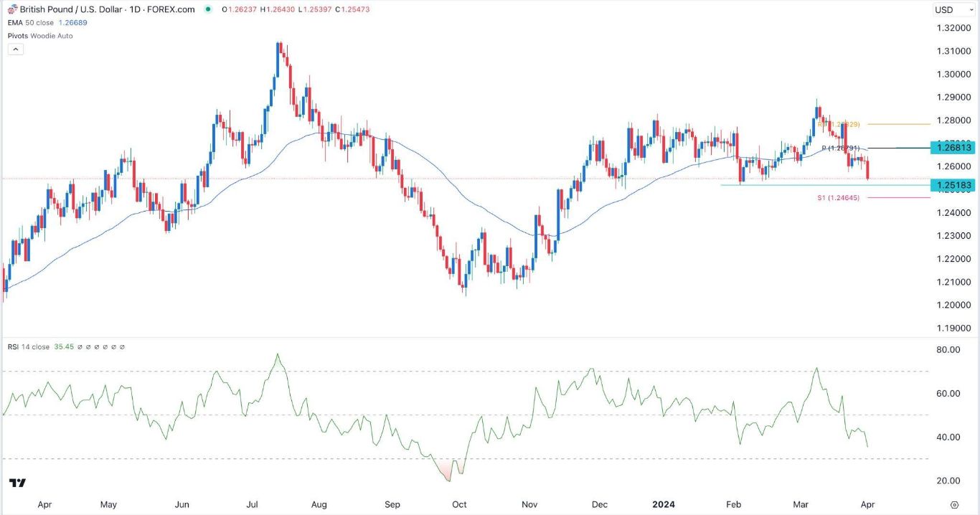This screenshot has width=980, height=515.
Task: Click the Oct label on time axis
Action: click(460, 504)
